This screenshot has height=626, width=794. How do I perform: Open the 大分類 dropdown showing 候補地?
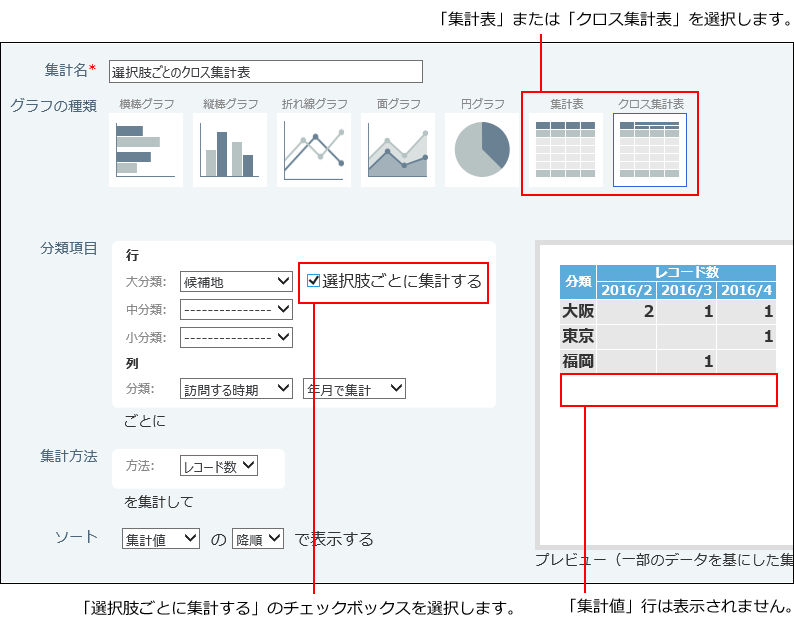(x=236, y=282)
